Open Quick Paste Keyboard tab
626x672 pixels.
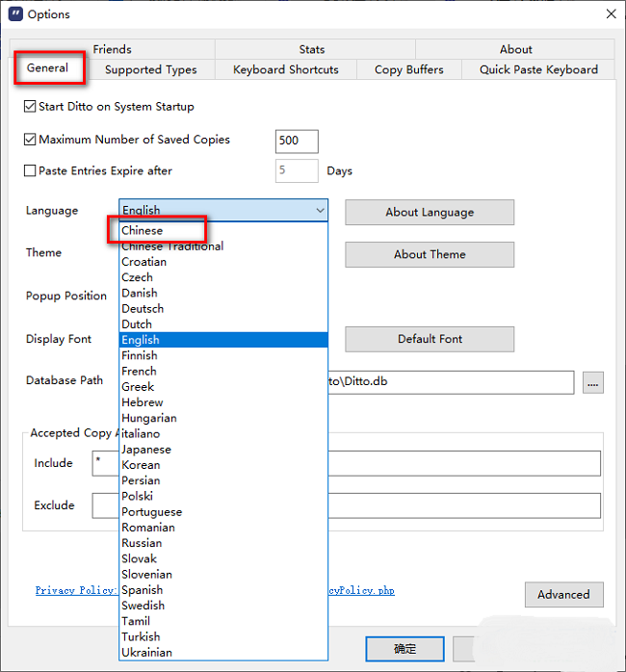(x=538, y=69)
